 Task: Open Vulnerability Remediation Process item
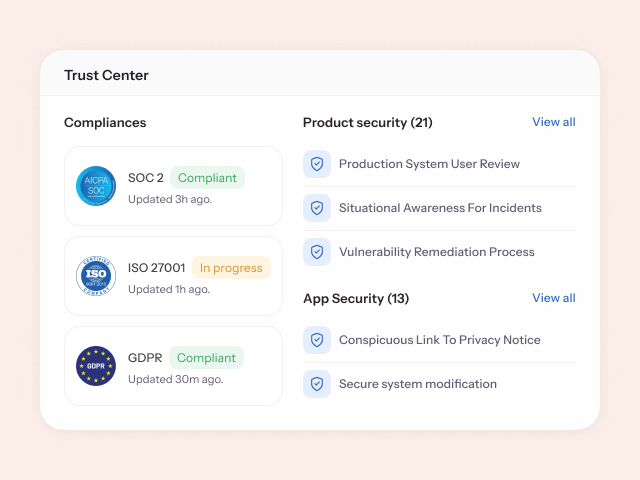click(436, 252)
